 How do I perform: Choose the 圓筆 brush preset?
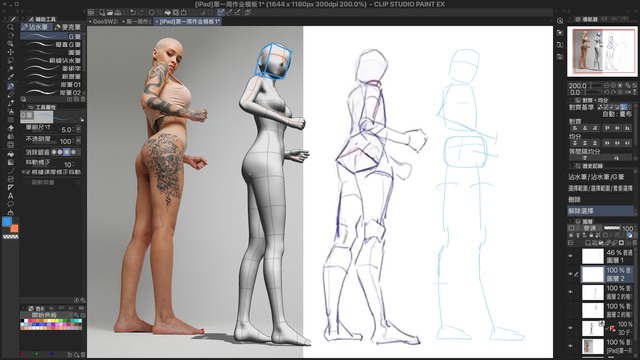tap(51, 52)
